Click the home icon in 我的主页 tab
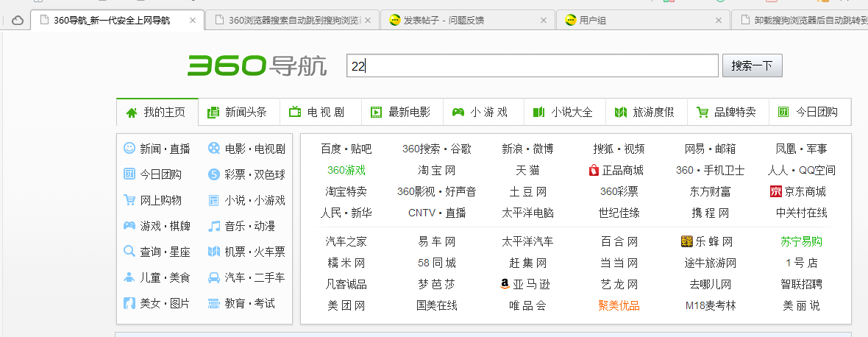Image resolution: width=868 pixels, height=337 pixels. (x=132, y=113)
